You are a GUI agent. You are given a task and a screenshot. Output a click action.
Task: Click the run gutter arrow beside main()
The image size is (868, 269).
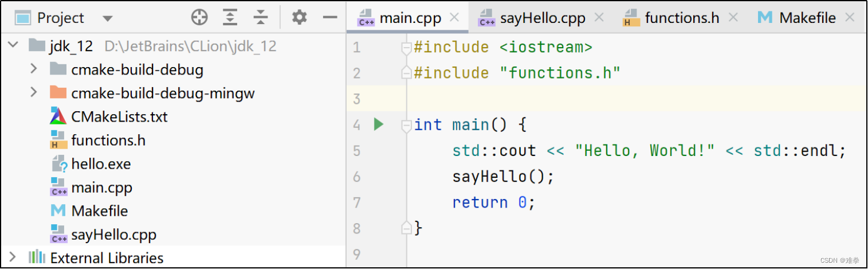[378, 124]
